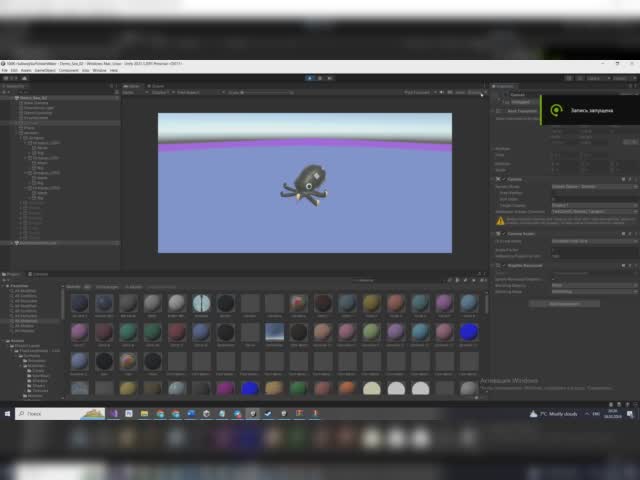
Task: Select the sky gradient texture thumbnail
Action: 274,332
